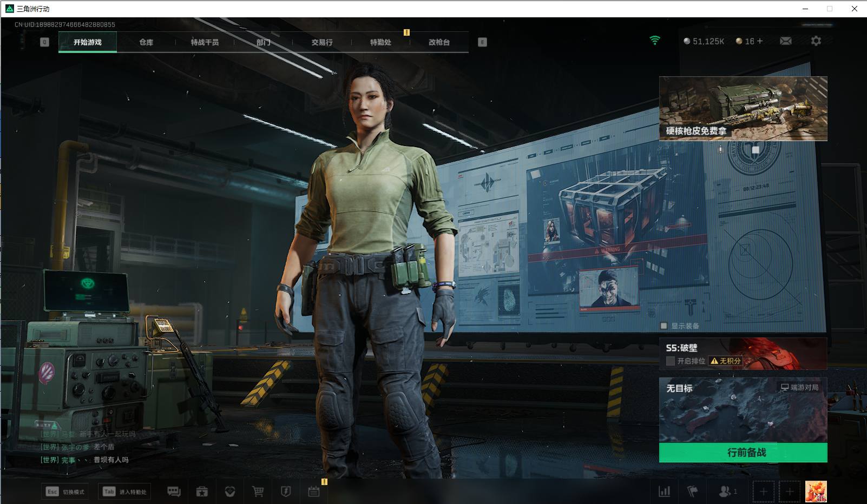Click the Esc 切换模式 button

(x=65, y=492)
